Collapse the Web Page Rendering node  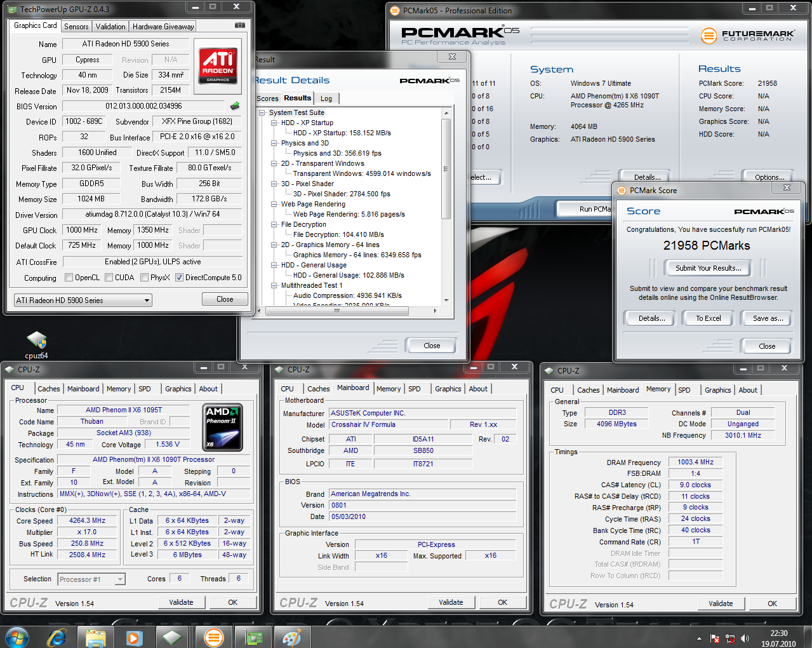click(274, 204)
